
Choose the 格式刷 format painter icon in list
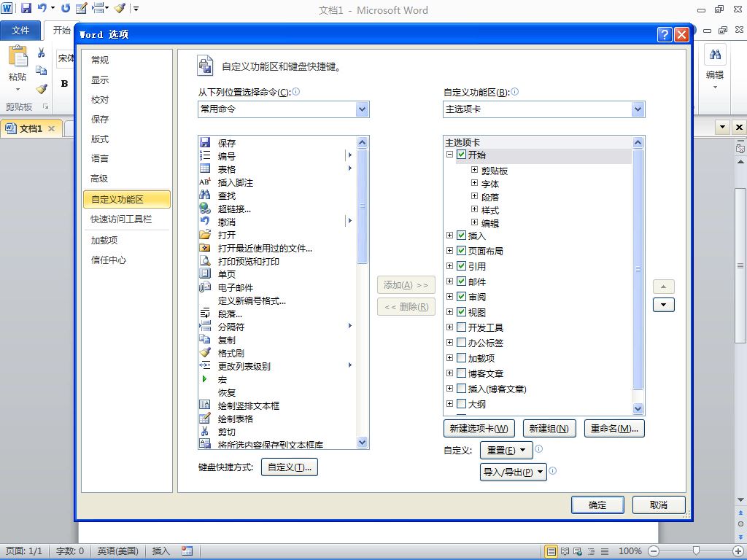tap(205, 352)
